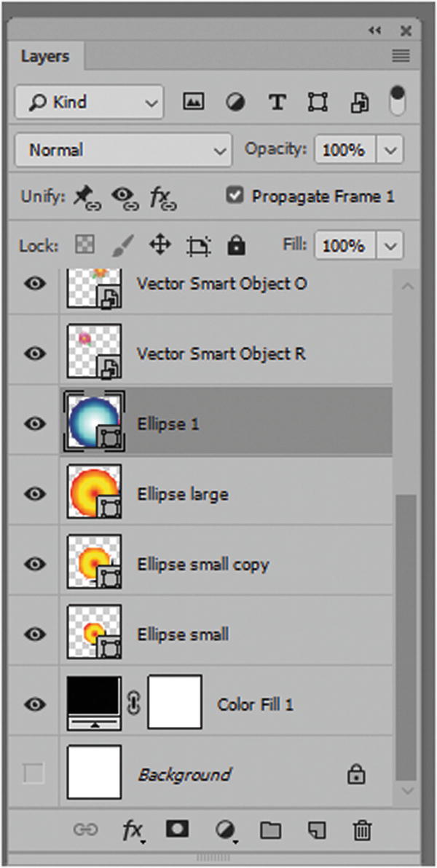This screenshot has height=868, width=437.
Task: Click the Color Fill 1 black swatch thumbnail
Action: click(93, 701)
